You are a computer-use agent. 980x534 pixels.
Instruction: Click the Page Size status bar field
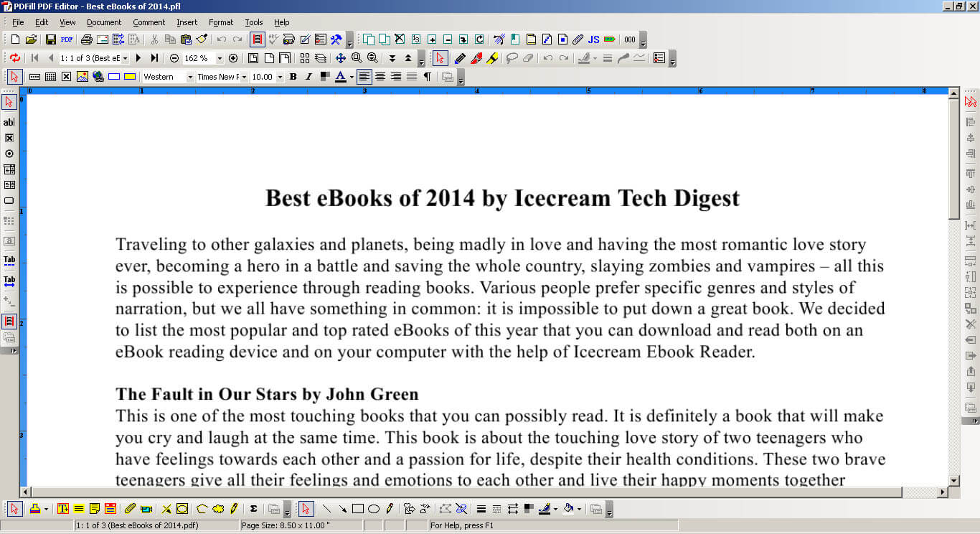point(301,525)
